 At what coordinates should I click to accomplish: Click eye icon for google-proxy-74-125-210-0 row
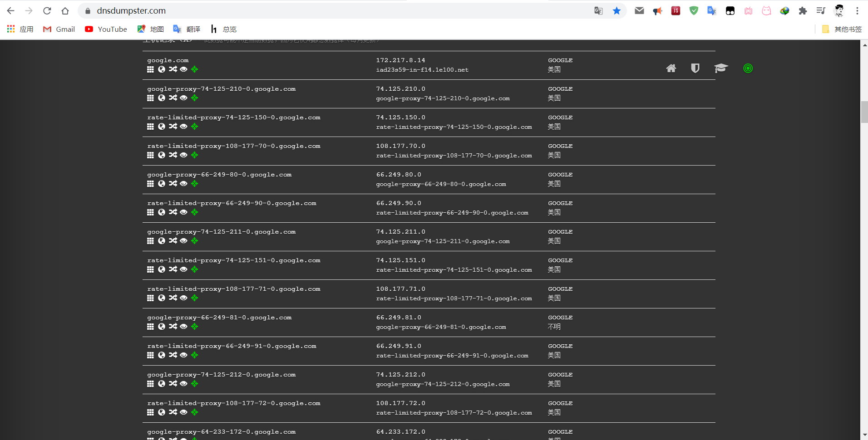pos(183,98)
